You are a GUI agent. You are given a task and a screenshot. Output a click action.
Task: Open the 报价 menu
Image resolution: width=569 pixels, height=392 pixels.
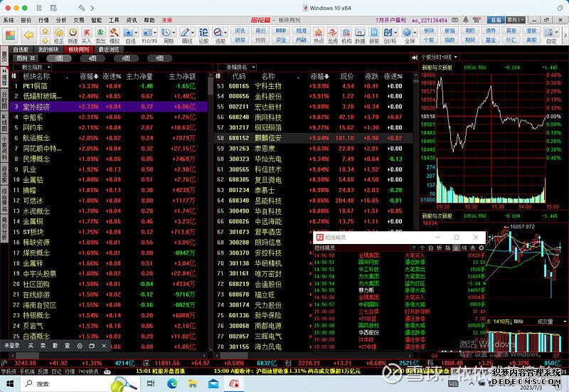click(x=26, y=20)
